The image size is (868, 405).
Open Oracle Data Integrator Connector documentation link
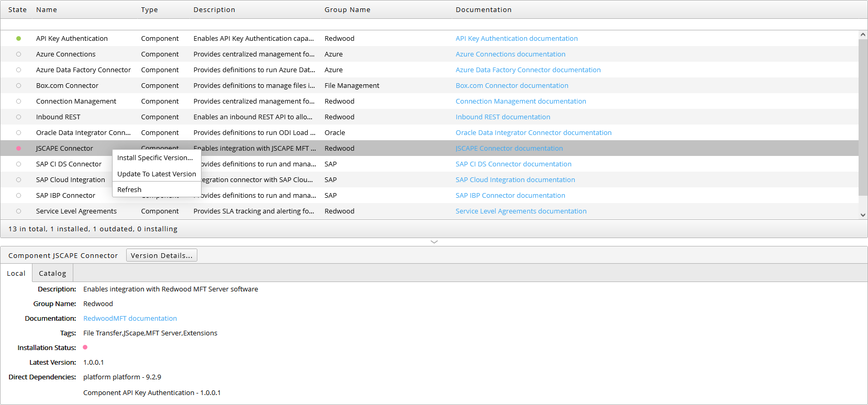533,132
